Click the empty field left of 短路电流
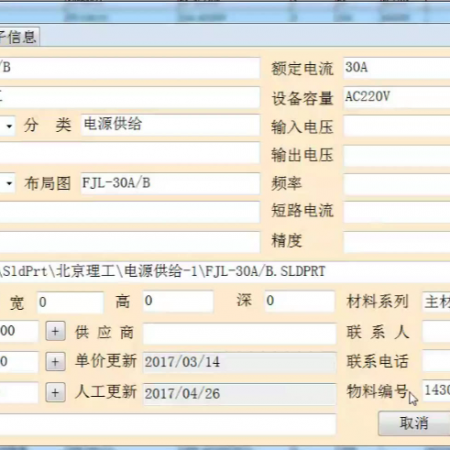This screenshot has width=450, height=450. pyautogui.click(x=130, y=212)
